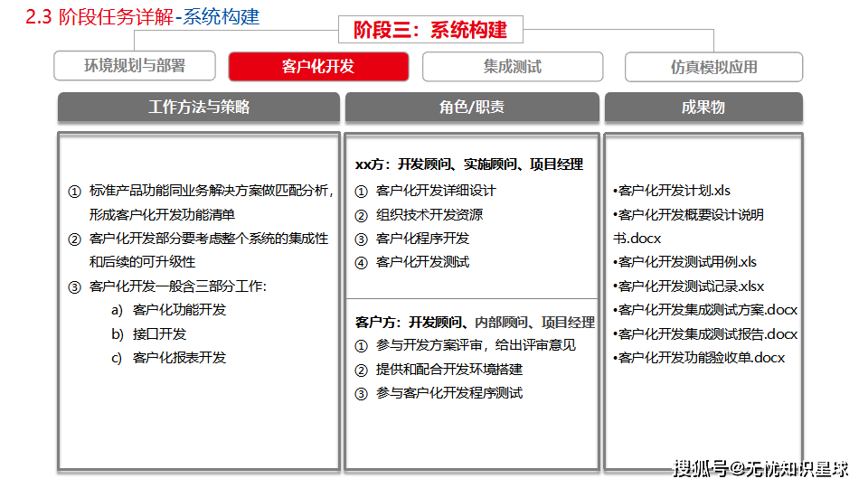Click the deliverable 客户化开发集成测试报告.docx
Viewport: 868px width, 488px height.
click(704, 334)
